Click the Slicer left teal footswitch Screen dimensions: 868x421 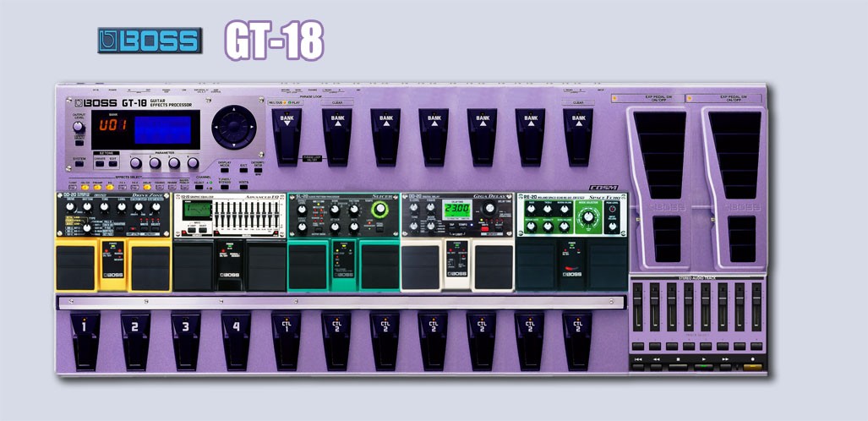308,266
